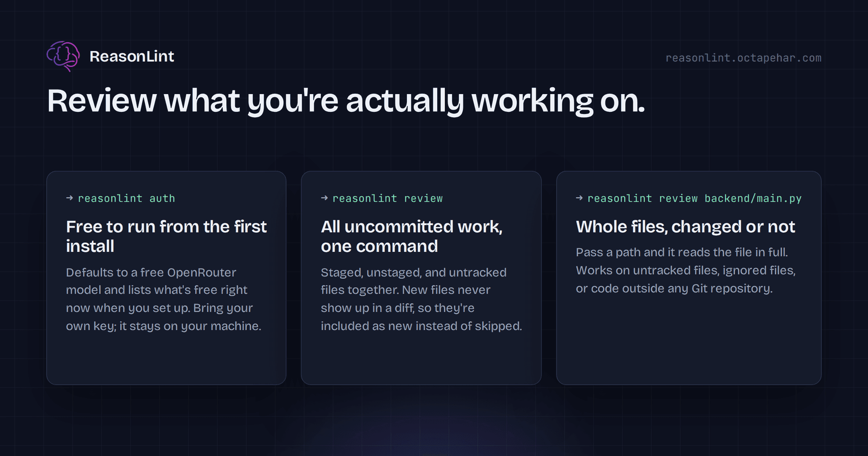Viewport: 868px width, 456px height.
Task: Click the arrow before reasonlint auth
Action: tap(70, 198)
